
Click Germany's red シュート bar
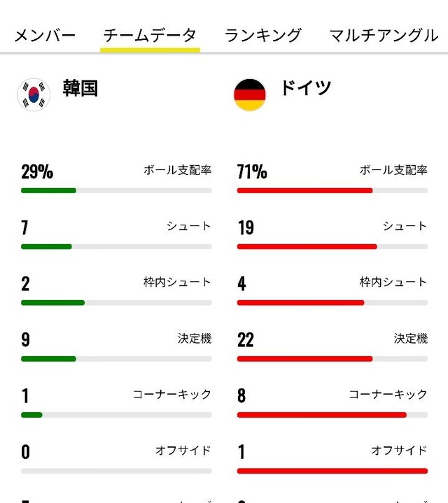(307, 247)
